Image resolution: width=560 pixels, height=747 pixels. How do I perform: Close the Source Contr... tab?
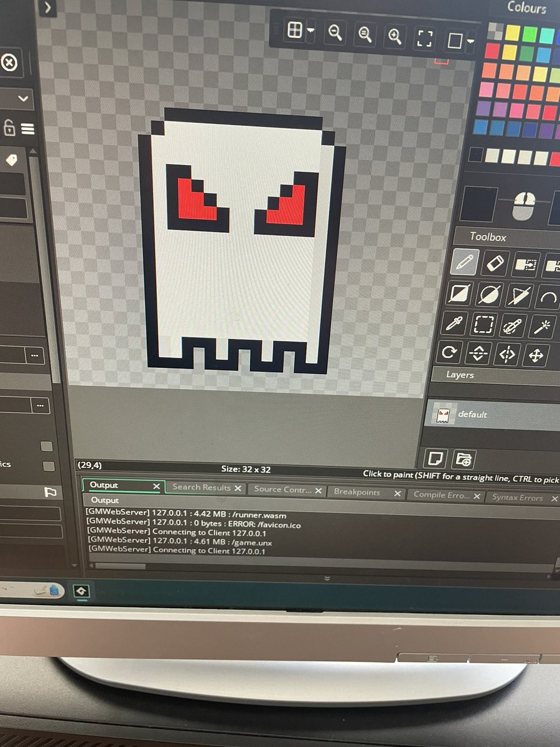coord(319,491)
